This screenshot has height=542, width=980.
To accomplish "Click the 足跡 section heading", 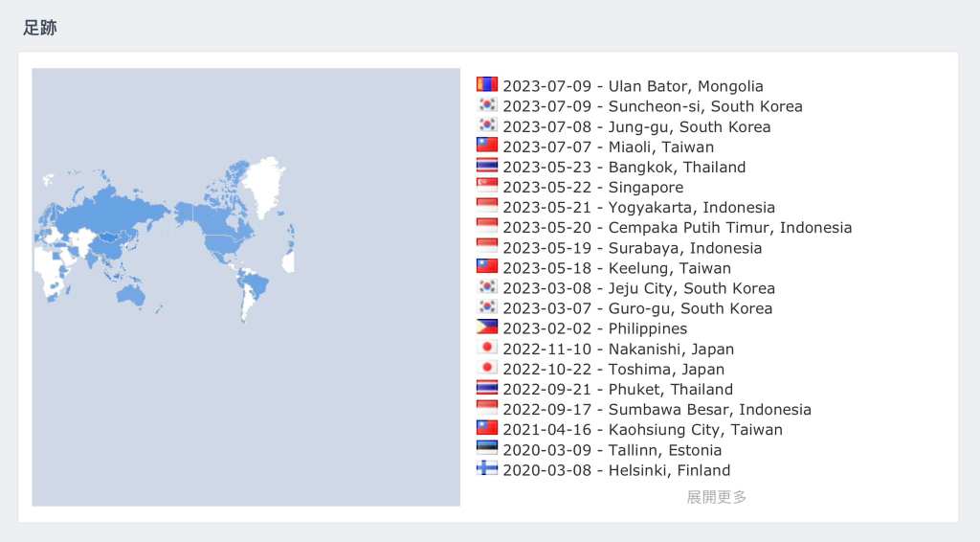I will 40,28.
